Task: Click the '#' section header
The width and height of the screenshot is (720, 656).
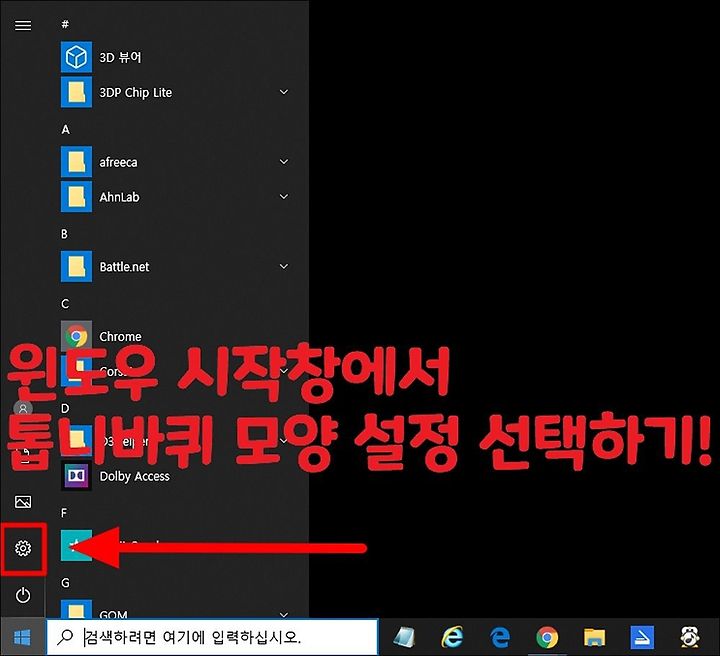Action: click(x=65, y=24)
